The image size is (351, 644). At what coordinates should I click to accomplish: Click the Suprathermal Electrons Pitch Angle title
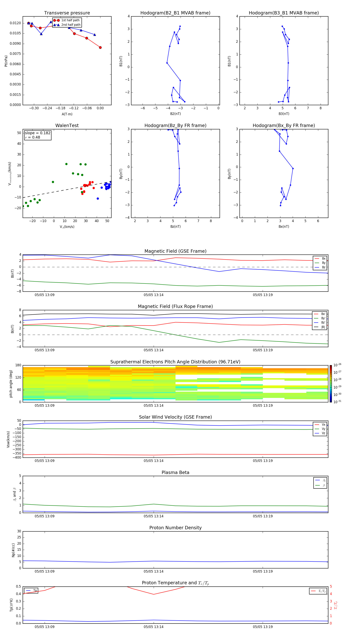point(175,362)
